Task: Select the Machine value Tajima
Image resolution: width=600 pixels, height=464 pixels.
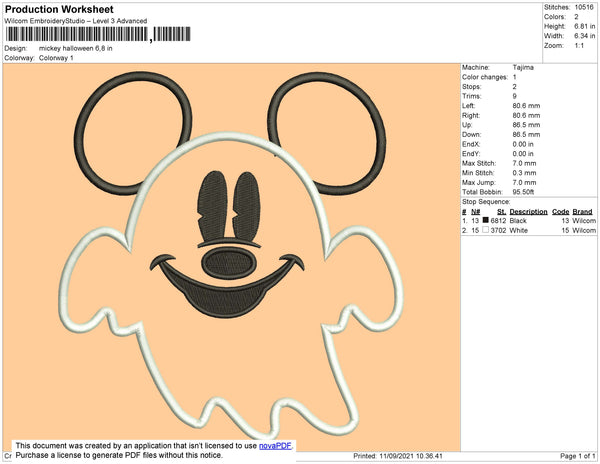Action: point(523,67)
